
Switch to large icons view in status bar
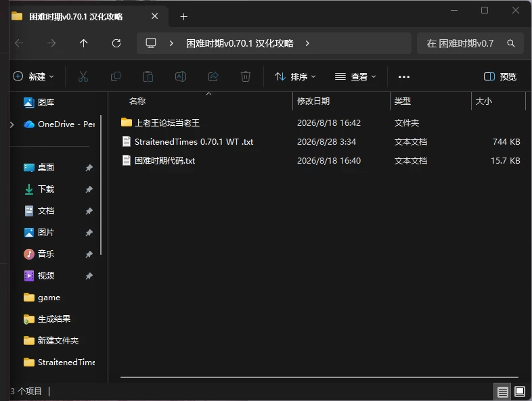520,392
